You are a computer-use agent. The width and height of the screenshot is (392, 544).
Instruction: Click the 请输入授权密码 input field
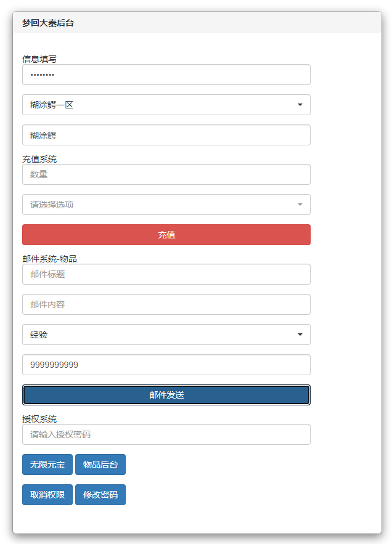pyautogui.click(x=166, y=435)
